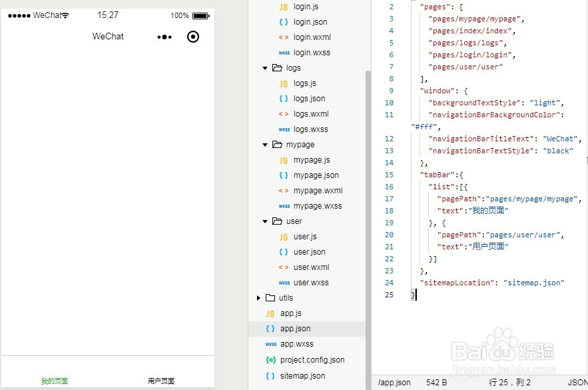The height and width of the screenshot is (390, 588).
Task: Collapse the user folder
Action: (x=265, y=221)
